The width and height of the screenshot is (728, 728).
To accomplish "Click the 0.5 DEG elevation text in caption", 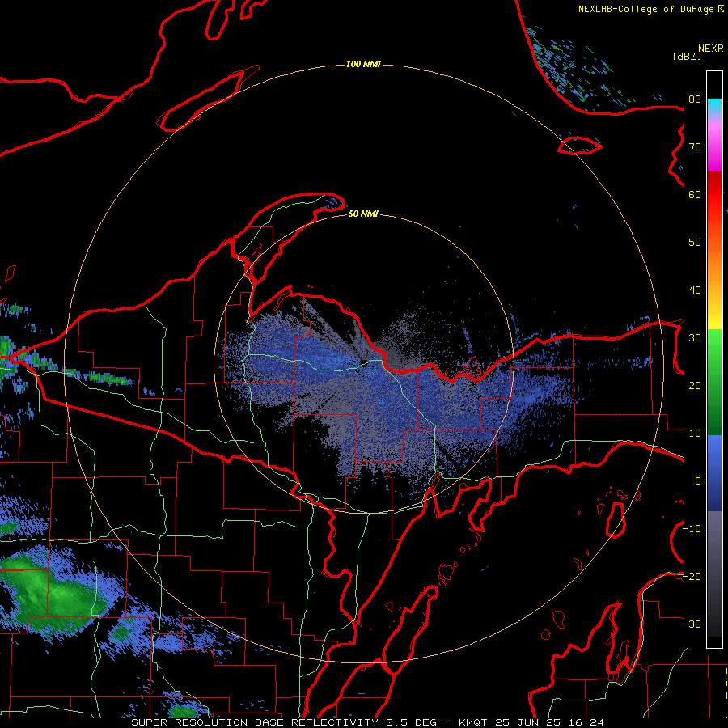I will point(410,722).
